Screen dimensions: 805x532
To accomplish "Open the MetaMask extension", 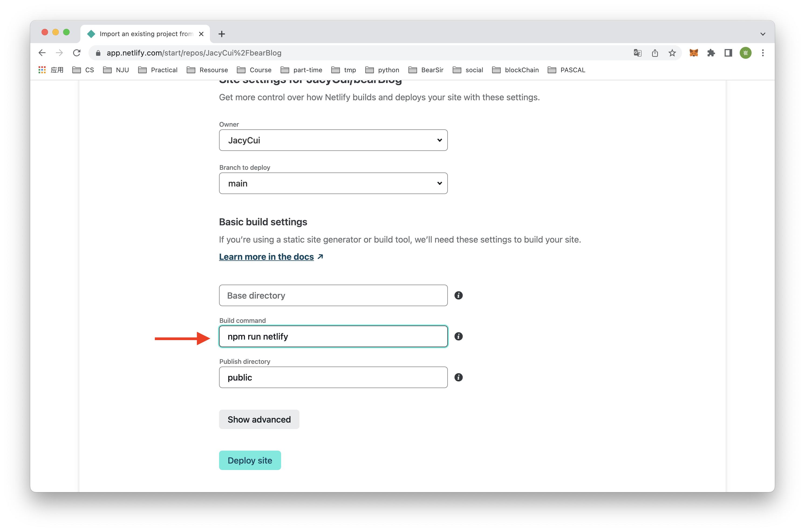I will 694,53.
